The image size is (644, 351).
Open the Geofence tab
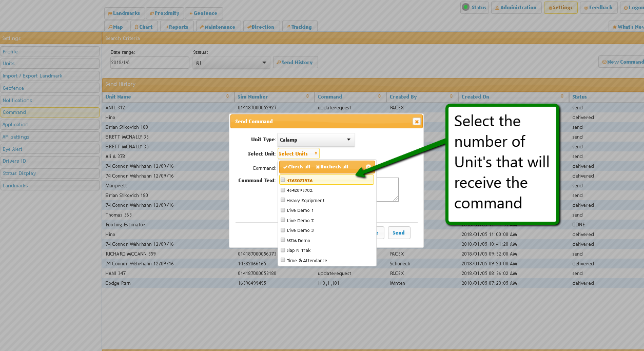click(204, 13)
